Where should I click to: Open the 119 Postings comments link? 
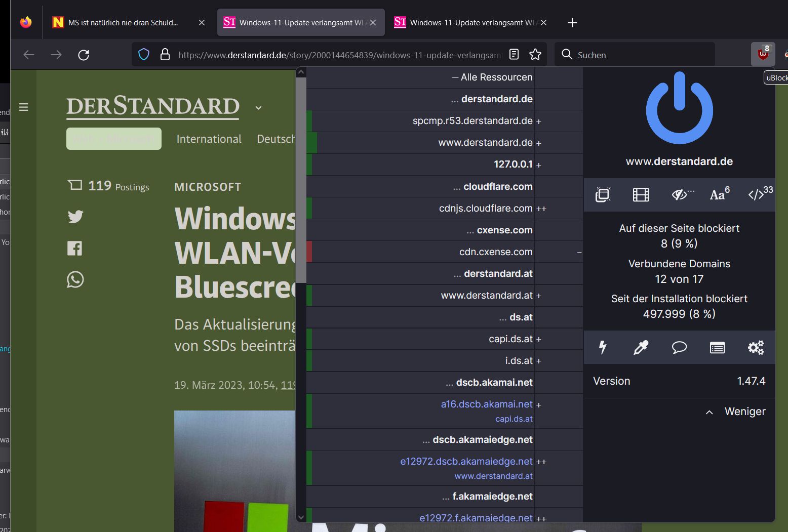[108, 186]
